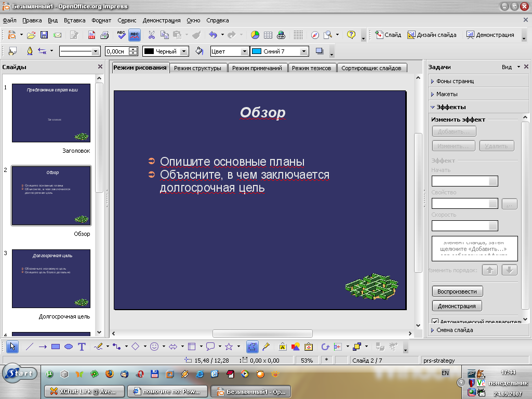Expand the Смена слайда section
This screenshot has width=532, height=399.
point(455,330)
